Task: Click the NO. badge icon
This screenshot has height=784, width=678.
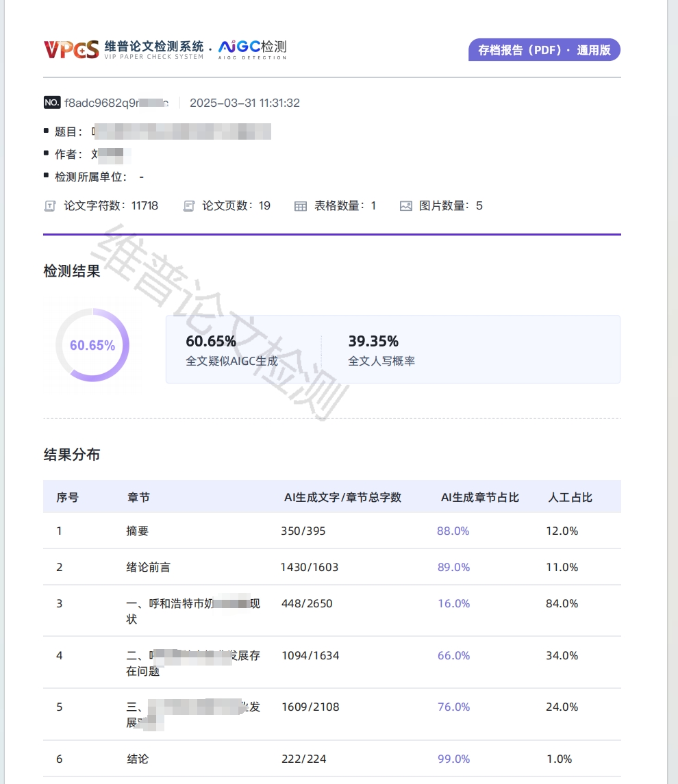Action: coord(51,102)
